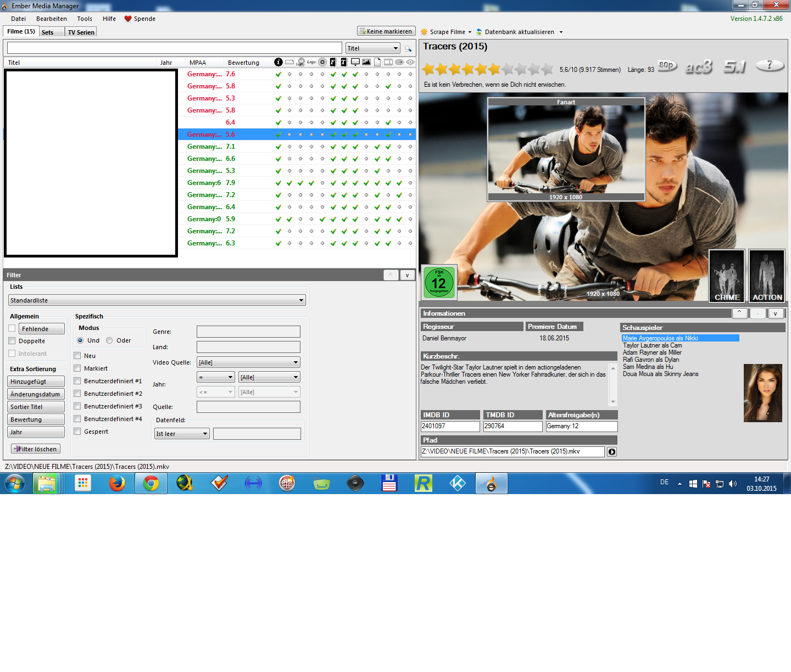Click the 80p resolution badge

coord(667,66)
